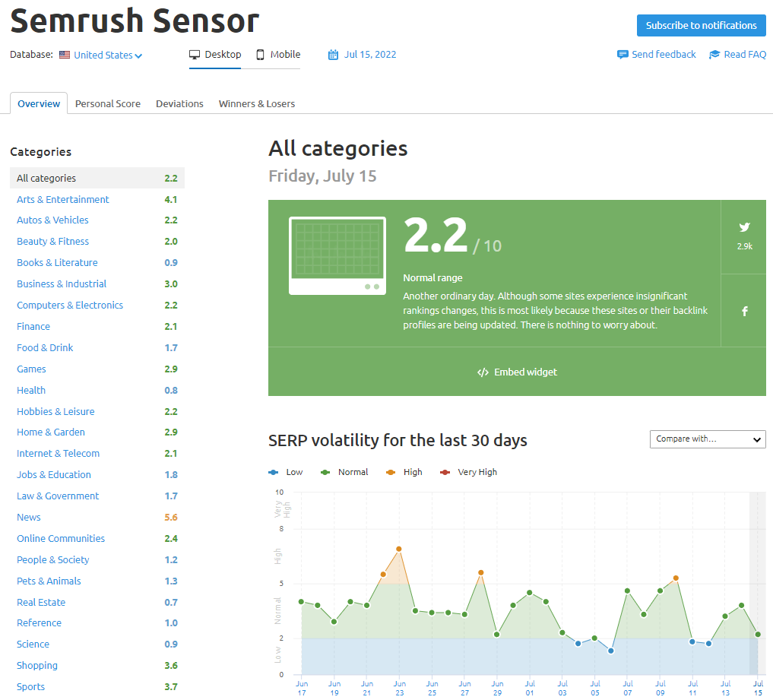
Task: Click the Read FAQ graduation cap icon
Action: [x=714, y=54]
